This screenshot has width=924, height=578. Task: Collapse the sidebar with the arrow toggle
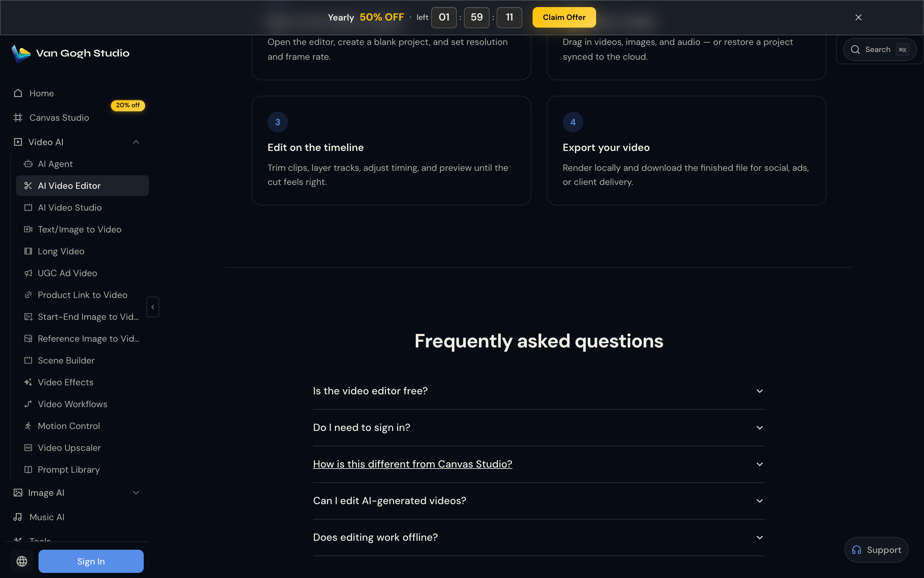tap(153, 307)
